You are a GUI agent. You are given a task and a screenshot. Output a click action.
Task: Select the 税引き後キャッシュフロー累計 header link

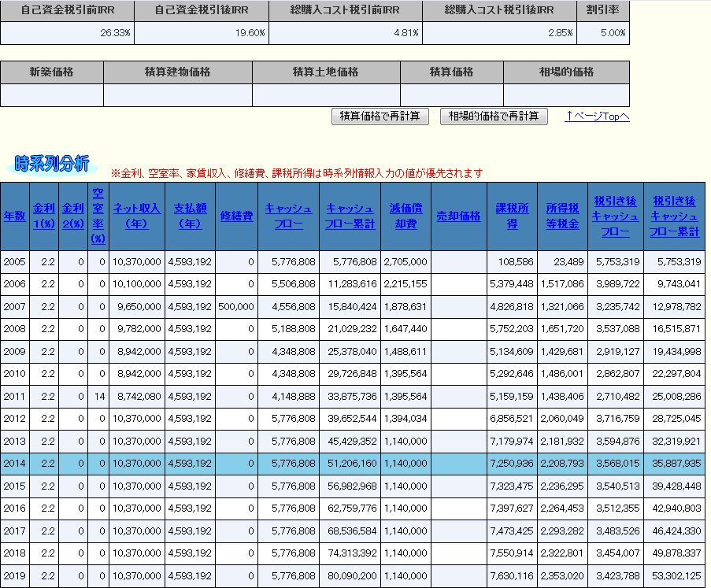(x=674, y=216)
